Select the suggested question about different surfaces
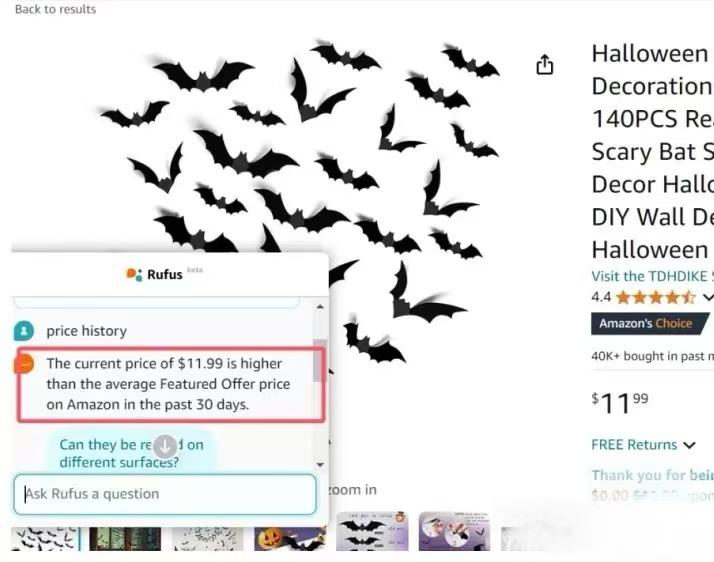 point(132,453)
